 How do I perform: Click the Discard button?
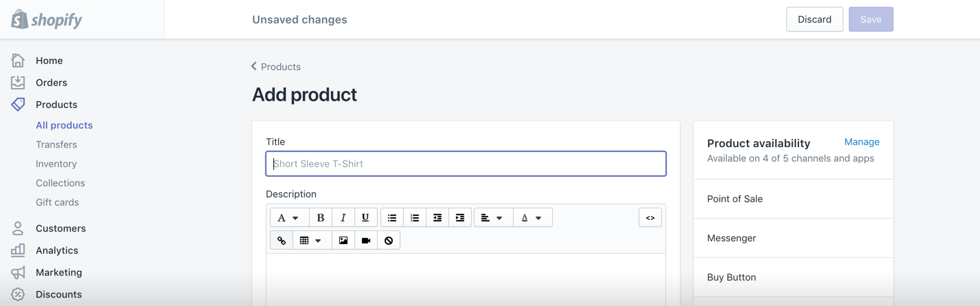pyautogui.click(x=814, y=19)
